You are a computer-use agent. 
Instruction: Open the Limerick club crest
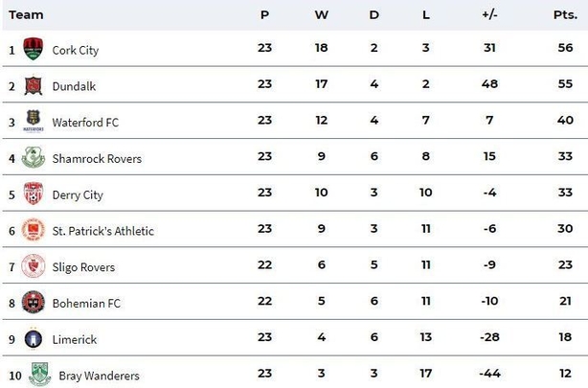coord(33,338)
